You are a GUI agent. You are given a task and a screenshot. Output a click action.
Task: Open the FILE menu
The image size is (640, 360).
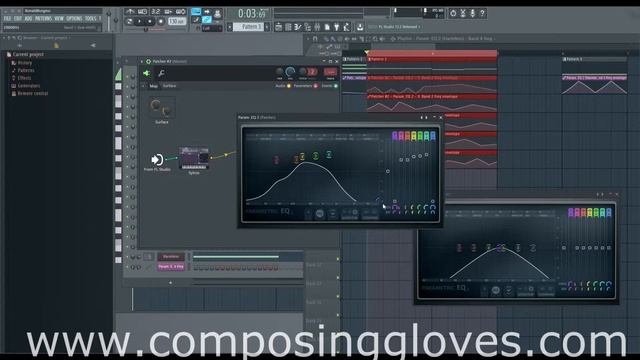click(7, 19)
